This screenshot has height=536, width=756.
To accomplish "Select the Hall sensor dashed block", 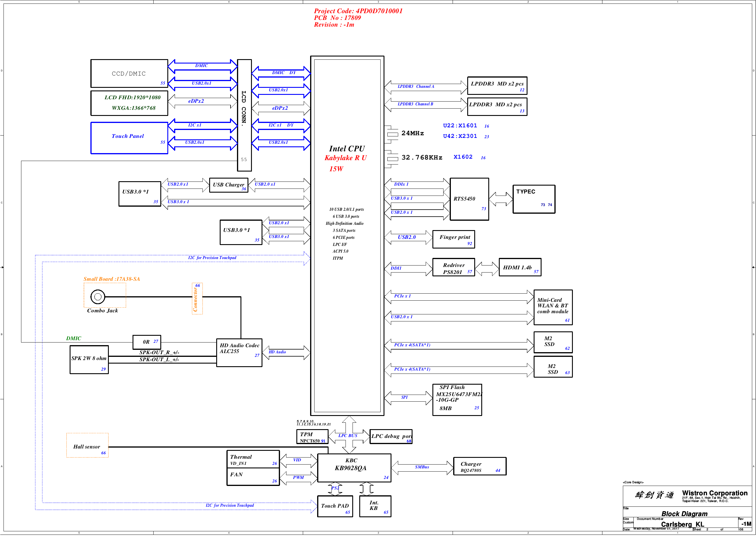I will point(87,445).
